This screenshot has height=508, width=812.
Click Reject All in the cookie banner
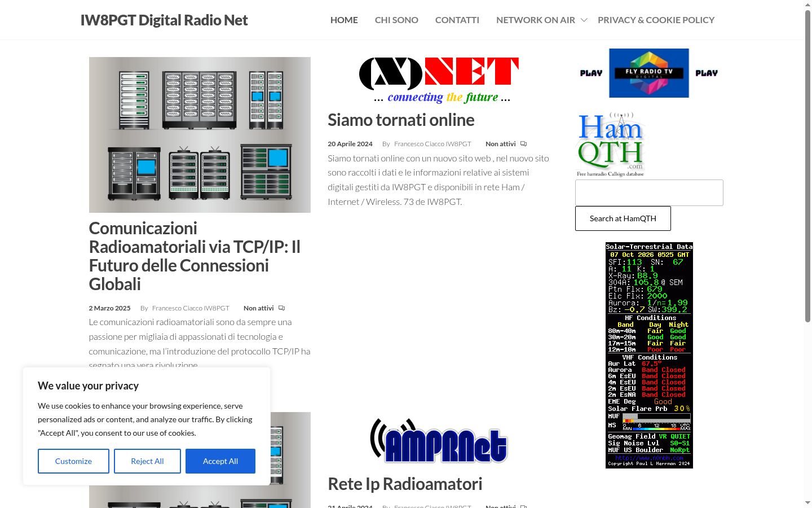click(x=147, y=461)
